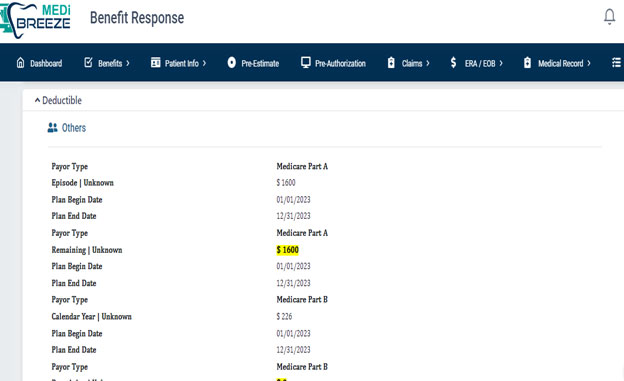Open the notifications bell
Screen dimensions: 624x381
(x=609, y=17)
